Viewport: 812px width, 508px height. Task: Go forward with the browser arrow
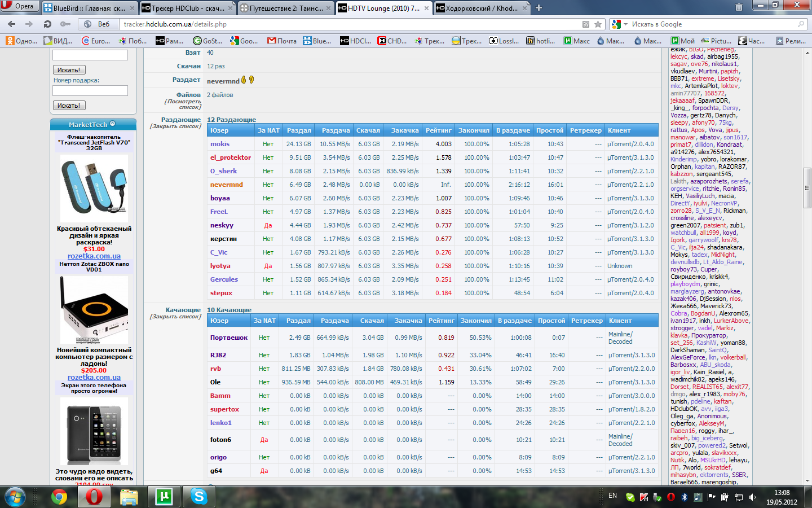point(29,24)
